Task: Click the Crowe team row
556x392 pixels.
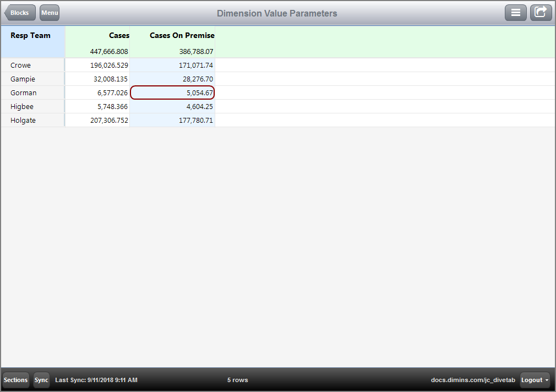Action: coord(20,65)
